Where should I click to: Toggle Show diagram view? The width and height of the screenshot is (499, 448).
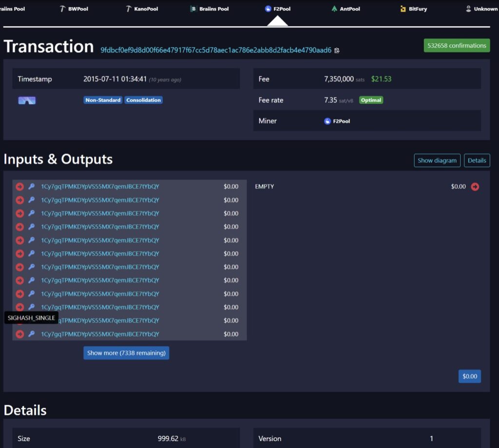pyautogui.click(x=437, y=160)
